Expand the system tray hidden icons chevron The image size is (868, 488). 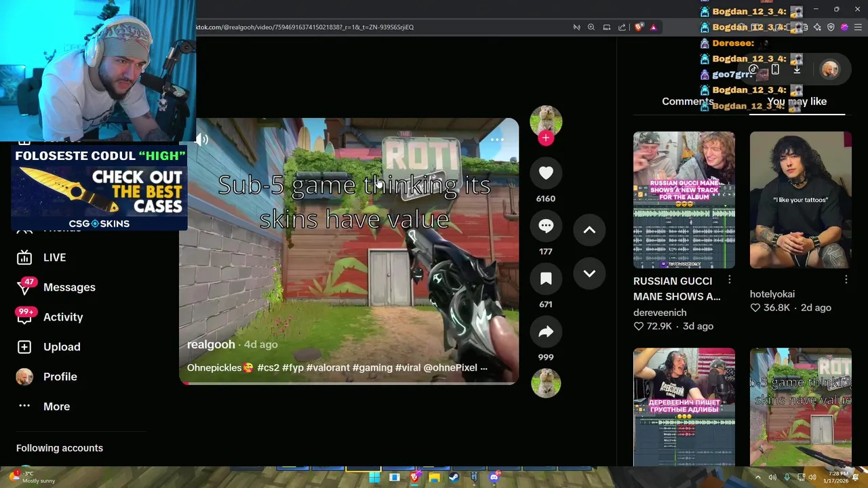pyautogui.click(x=758, y=477)
